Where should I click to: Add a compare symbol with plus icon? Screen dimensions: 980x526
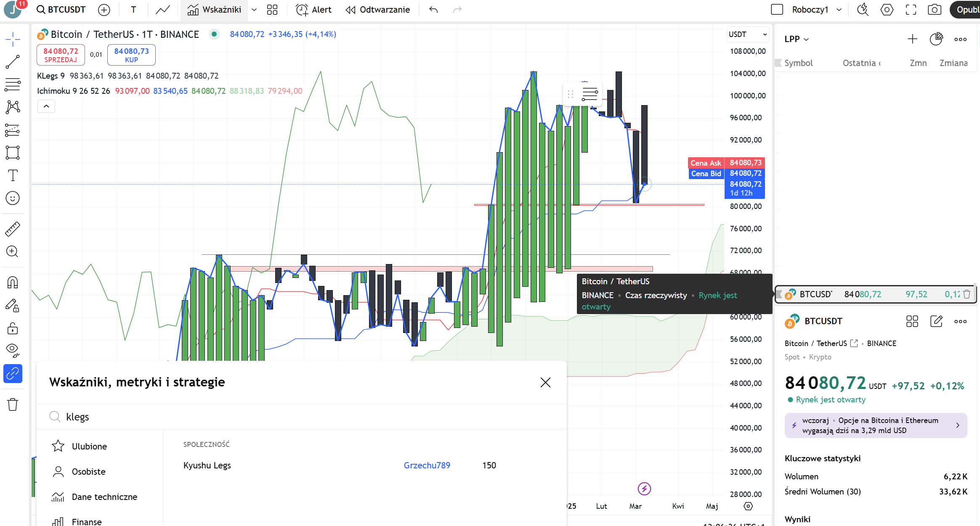pos(104,10)
